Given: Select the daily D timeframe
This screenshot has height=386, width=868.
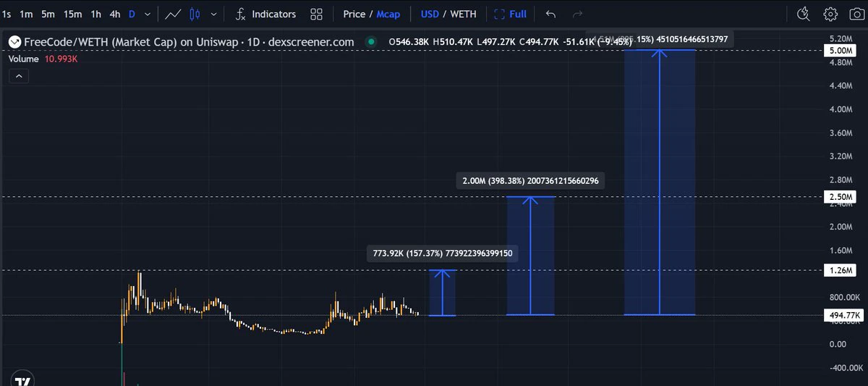Looking at the screenshot, I should 132,14.
